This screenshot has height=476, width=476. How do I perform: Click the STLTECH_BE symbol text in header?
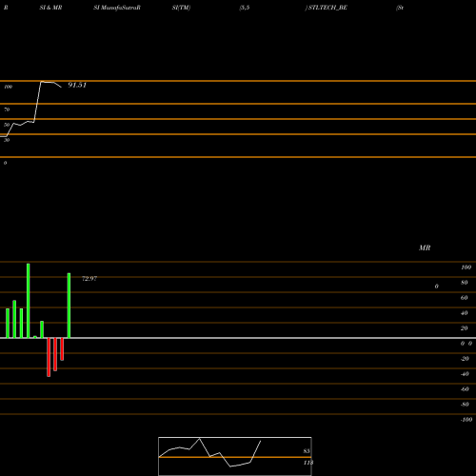[327, 8]
